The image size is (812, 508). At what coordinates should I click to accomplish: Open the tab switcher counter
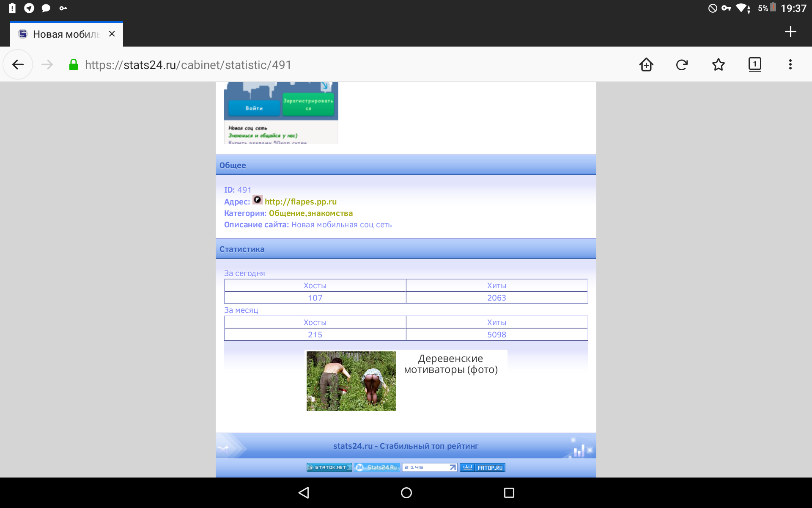(x=754, y=64)
